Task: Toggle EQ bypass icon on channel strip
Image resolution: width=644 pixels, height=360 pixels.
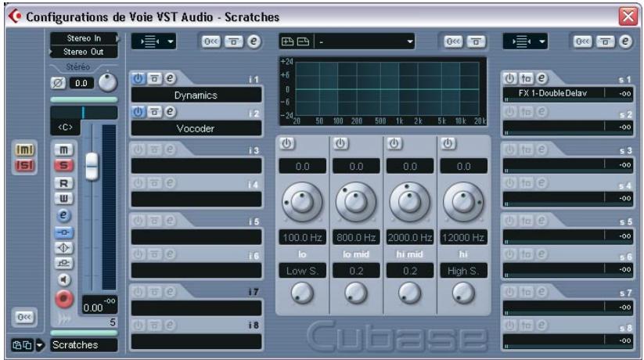Action: tap(63, 248)
